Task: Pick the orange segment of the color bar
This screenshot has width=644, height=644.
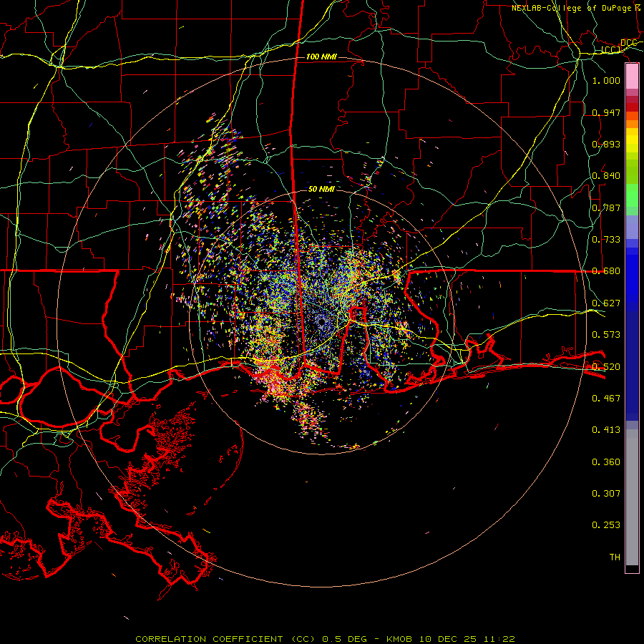Action: tap(632, 124)
